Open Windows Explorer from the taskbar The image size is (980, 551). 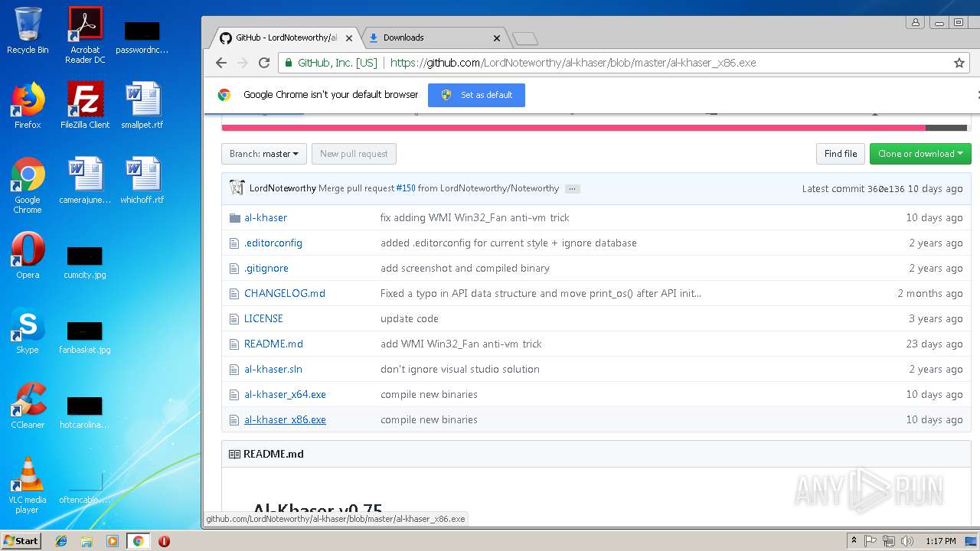(87, 541)
